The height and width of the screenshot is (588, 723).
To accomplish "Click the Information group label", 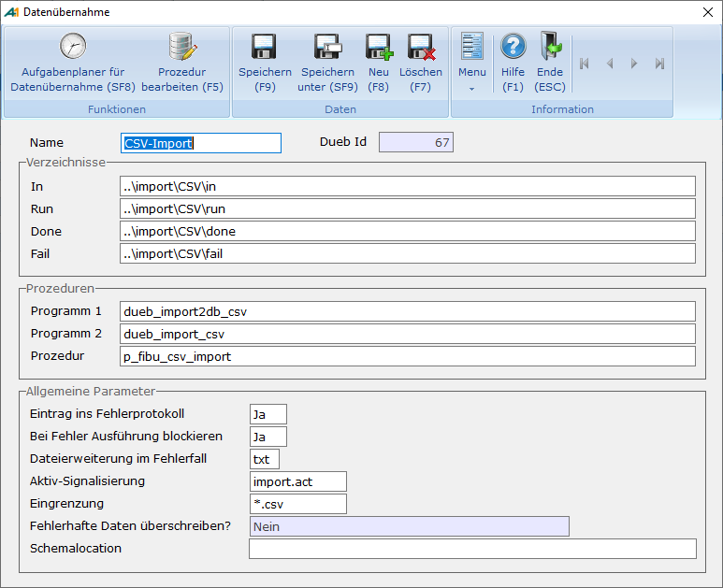I will click(x=562, y=109).
